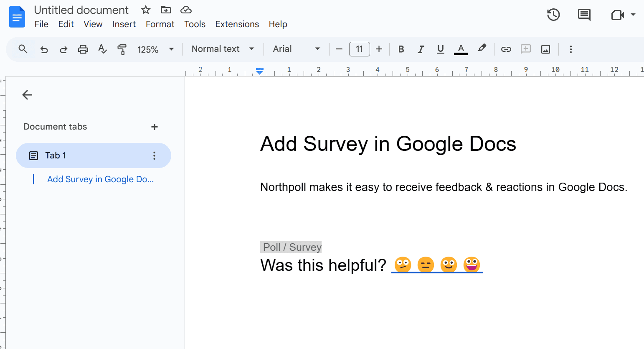Open the highlight color pen
Viewport: 644px width, 349px height.
pyautogui.click(x=482, y=48)
